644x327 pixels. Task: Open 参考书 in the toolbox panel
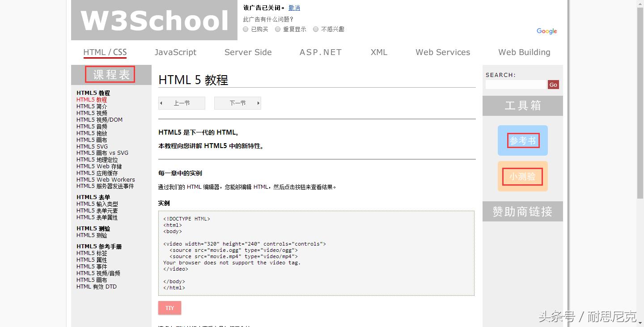(522, 140)
